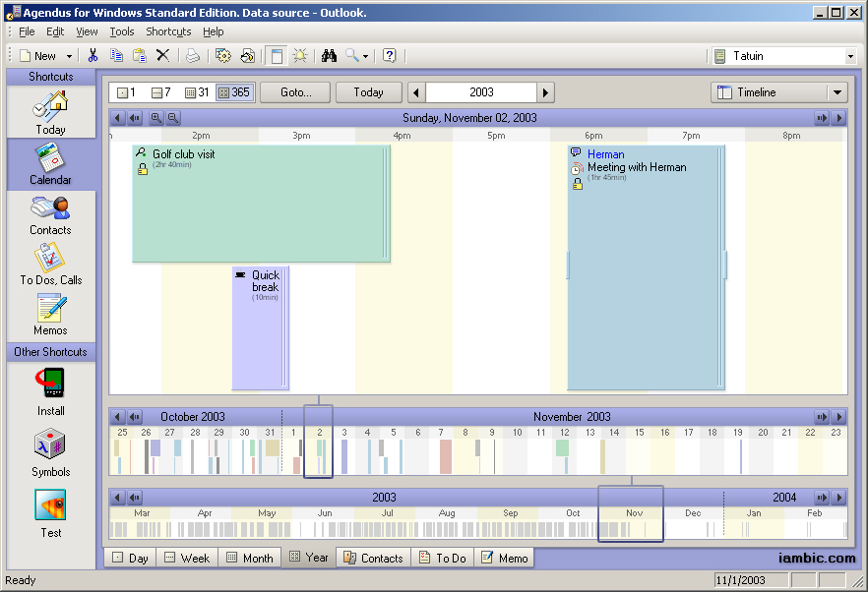
Task: Click alarm icon on Meeting with Herman
Action: coord(577,167)
